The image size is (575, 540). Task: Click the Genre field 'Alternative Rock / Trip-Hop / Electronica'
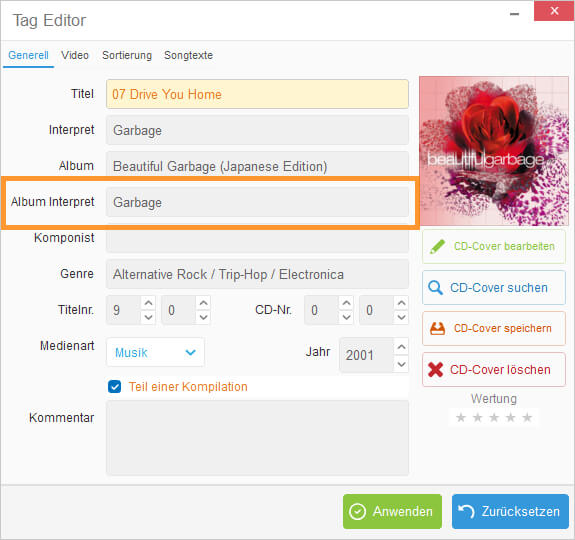257,274
